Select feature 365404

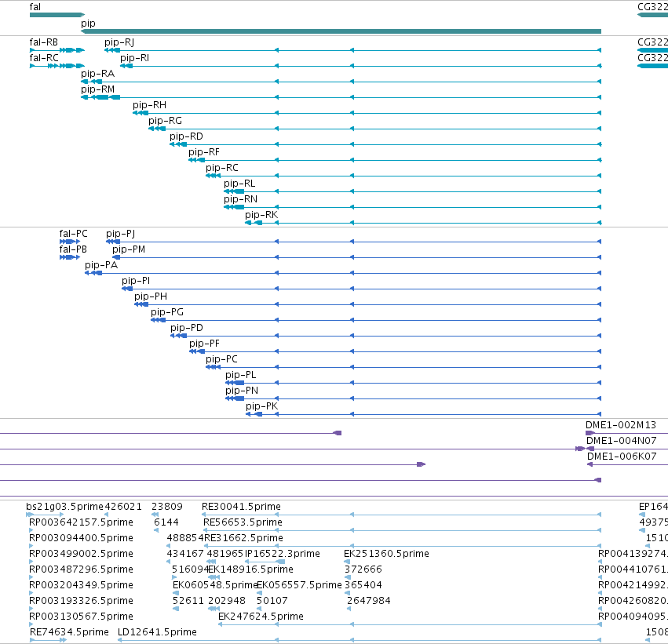tap(363, 586)
